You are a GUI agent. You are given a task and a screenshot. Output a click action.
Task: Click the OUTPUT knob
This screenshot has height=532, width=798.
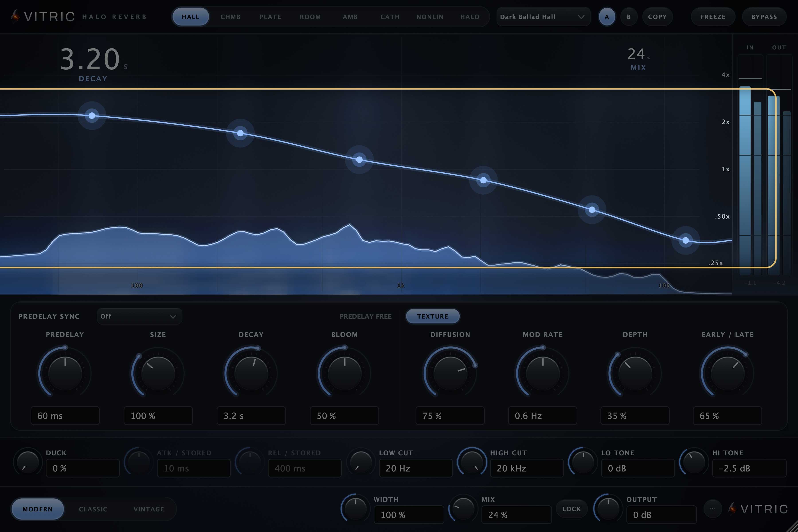[608, 509]
